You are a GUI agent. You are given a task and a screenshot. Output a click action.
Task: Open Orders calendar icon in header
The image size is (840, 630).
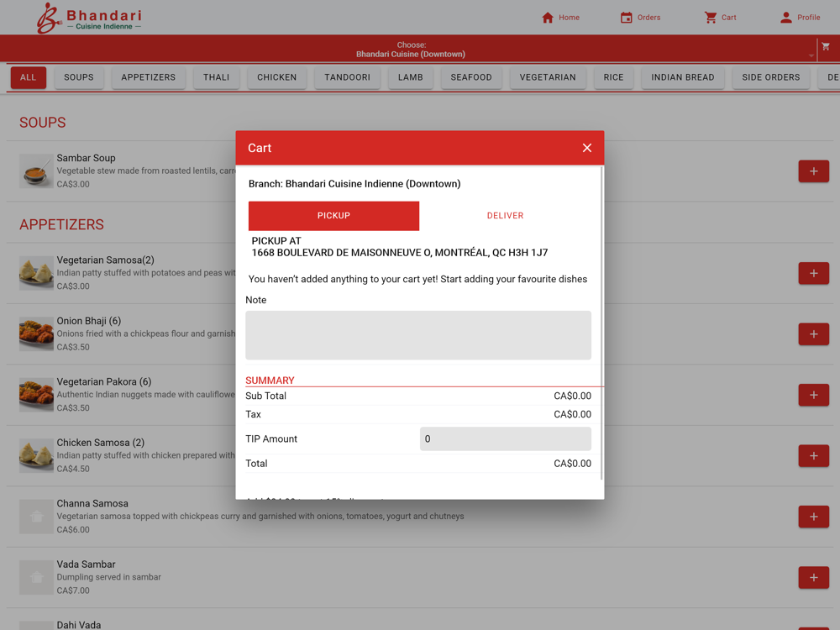click(x=626, y=18)
